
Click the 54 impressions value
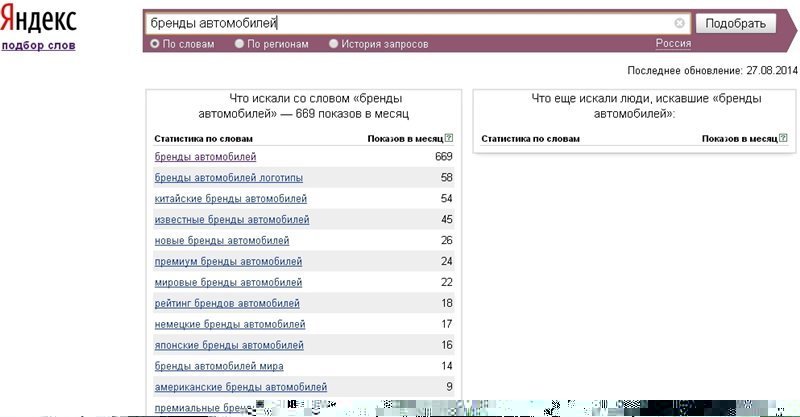[x=447, y=199]
